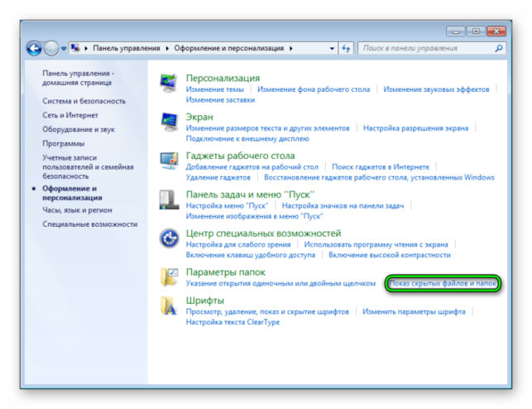
Task: Click the Refresh arrows button
Action: 346,48
